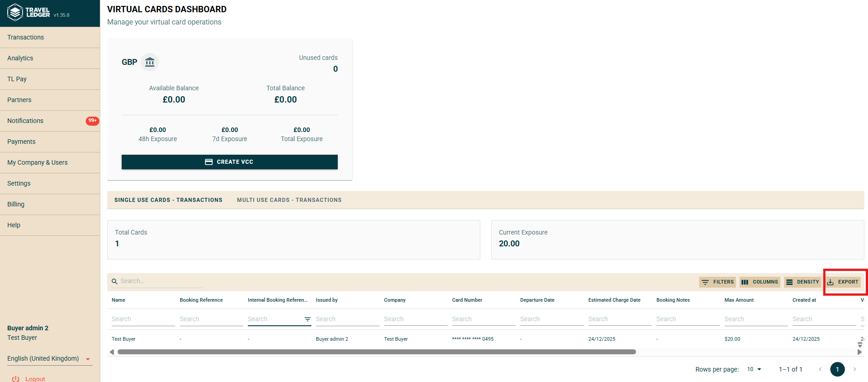
Task: Click the GBP bank account icon
Action: point(150,62)
